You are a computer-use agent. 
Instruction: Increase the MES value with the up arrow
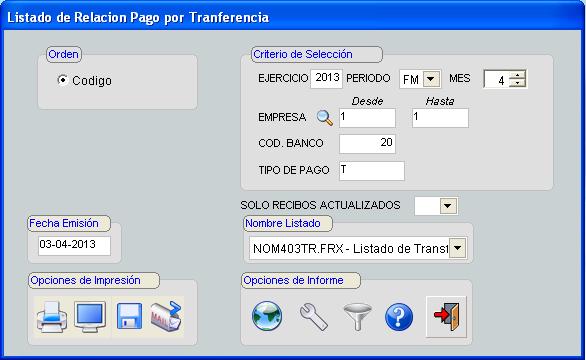[x=518, y=75]
